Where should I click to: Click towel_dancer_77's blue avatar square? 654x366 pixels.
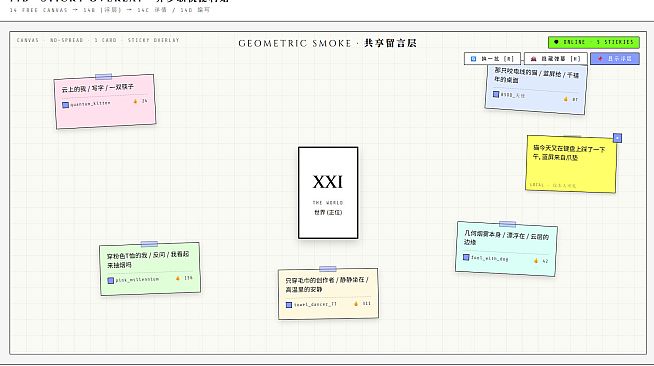(289, 305)
